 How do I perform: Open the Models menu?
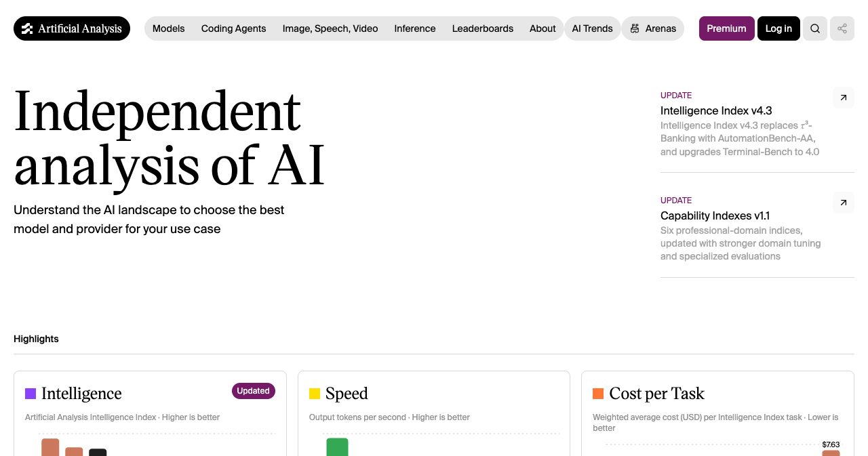pos(169,28)
